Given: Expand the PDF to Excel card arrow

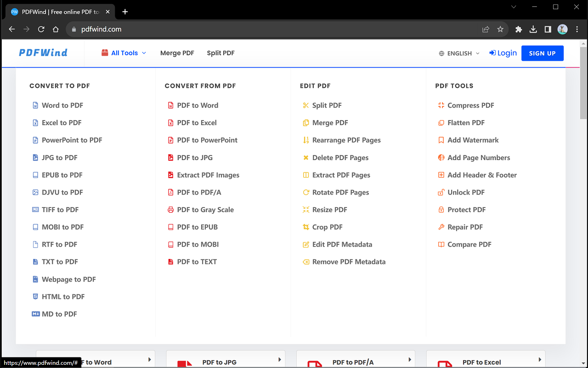Looking at the screenshot, I should pyautogui.click(x=539, y=359).
